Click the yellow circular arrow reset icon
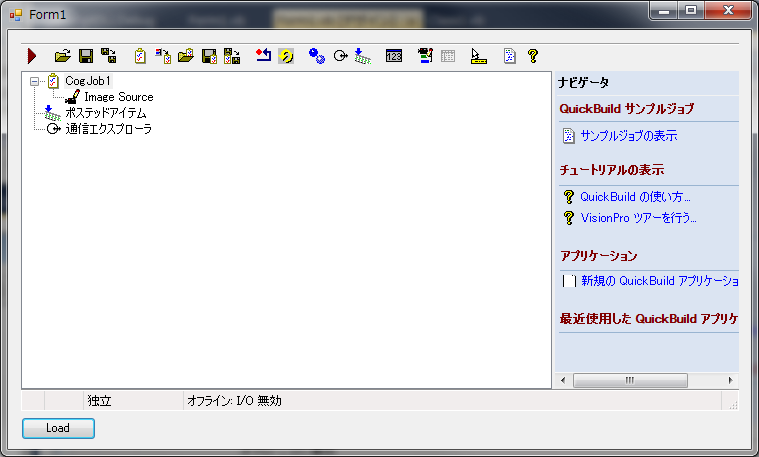Screen dimensions: 759x457 [286, 56]
